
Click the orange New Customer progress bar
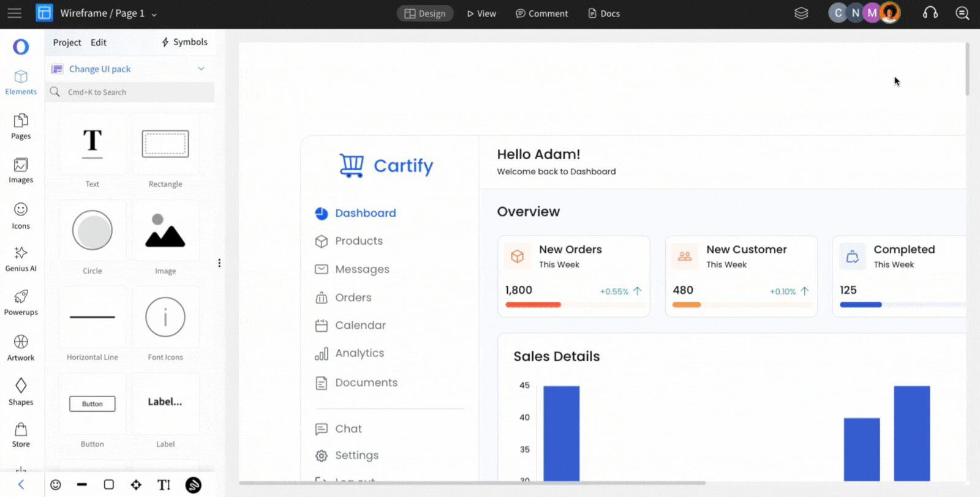pos(687,305)
